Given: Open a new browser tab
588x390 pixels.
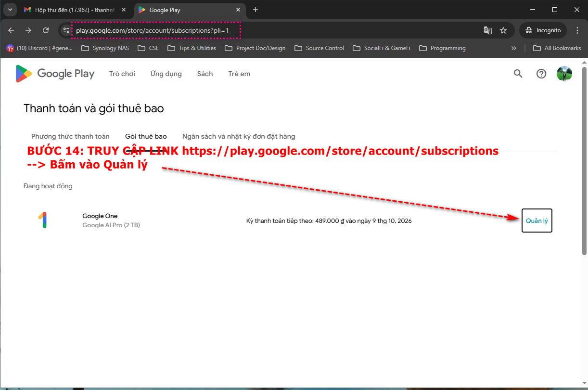Looking at the screenshot, I should [256, 10].
